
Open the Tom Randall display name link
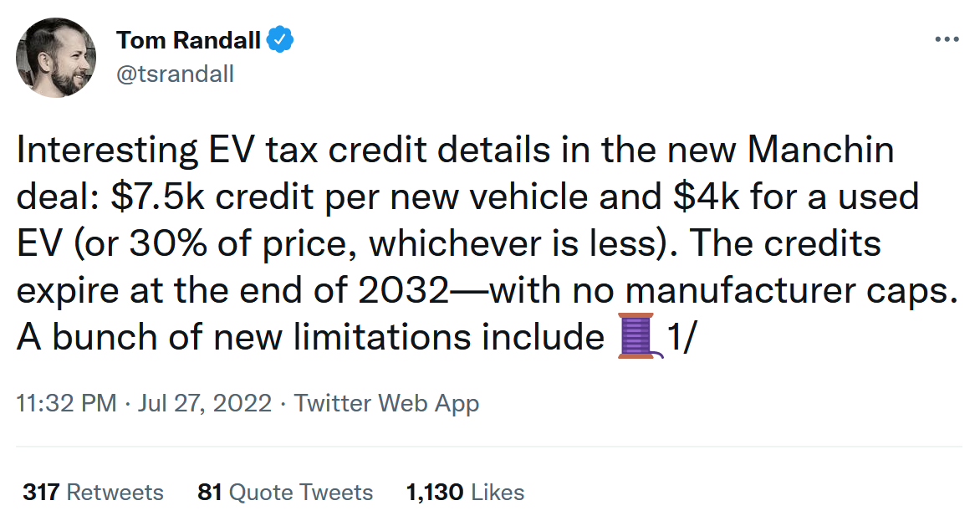188,39
